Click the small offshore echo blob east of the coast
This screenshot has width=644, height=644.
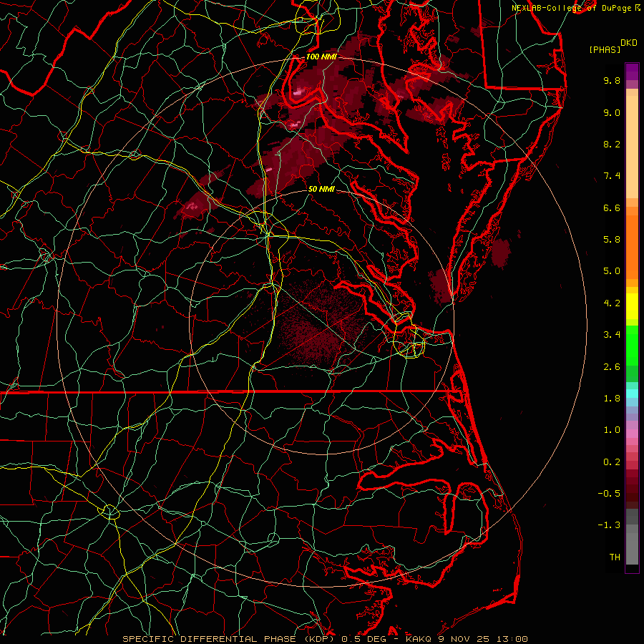click(x=501, y=252)
